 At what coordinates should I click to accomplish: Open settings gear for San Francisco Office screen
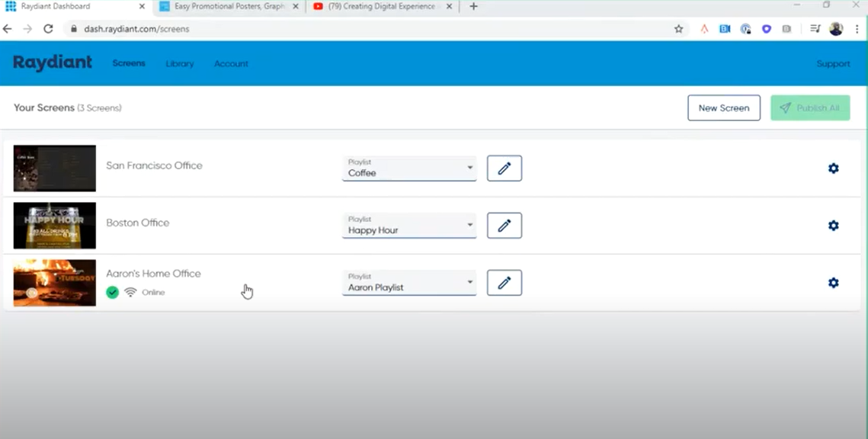pyautogui.click(x=834, y=168)
